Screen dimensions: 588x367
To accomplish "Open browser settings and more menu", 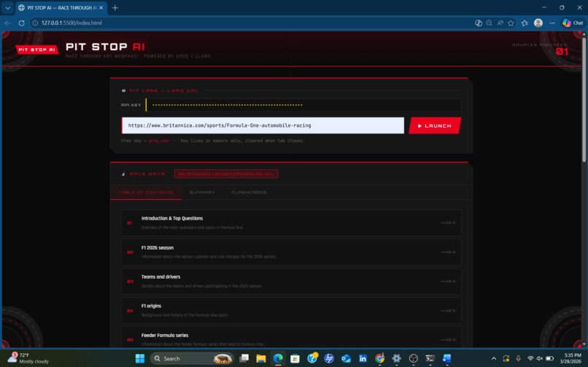I will [x=552, y=23].
